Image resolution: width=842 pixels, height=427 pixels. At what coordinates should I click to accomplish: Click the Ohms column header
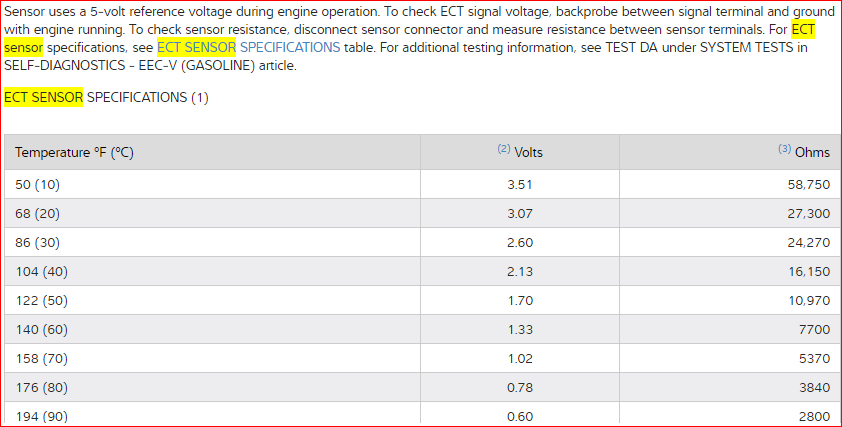point(812,152)
